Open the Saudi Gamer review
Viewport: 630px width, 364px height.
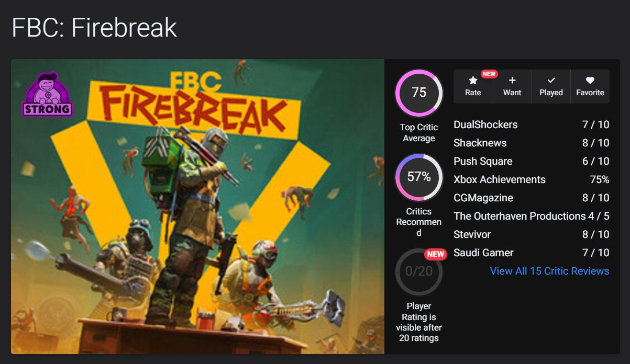(483, 253)
